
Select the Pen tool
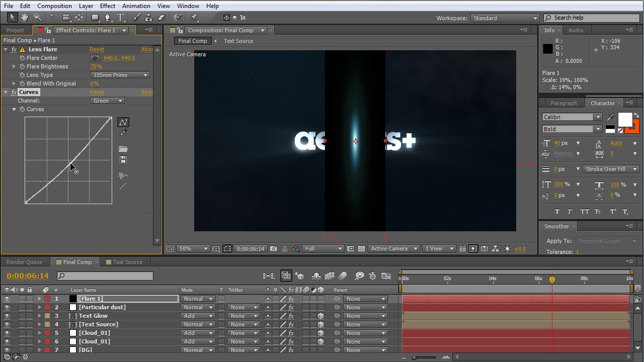(x=108, y=18)
